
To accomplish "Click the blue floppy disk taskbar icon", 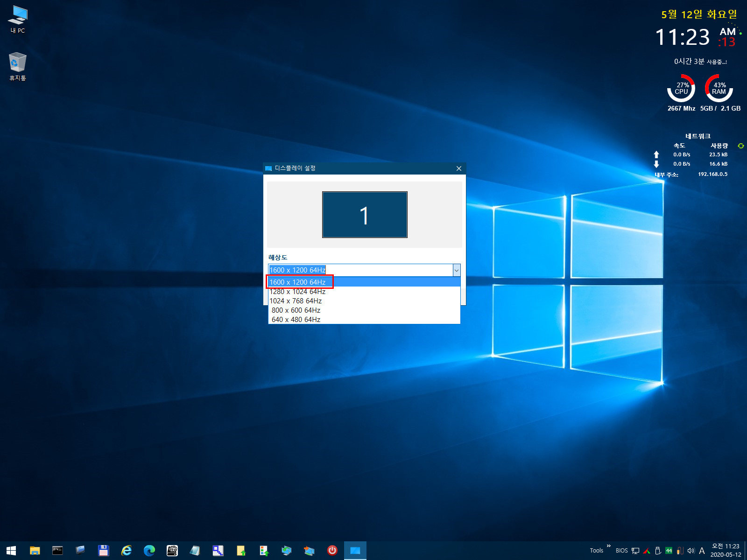I will coord(103,551).
